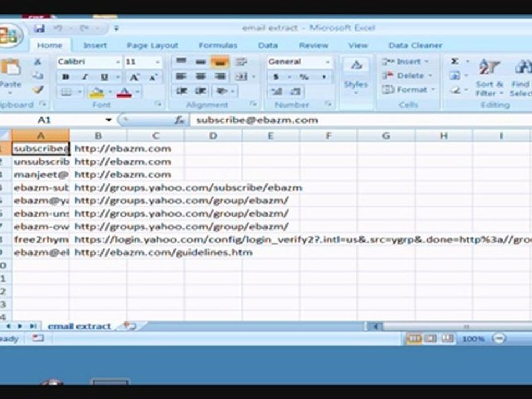This screenshot has width=532, height=399.
Task: Redo the last action
Action: click(x=85, y=28)
